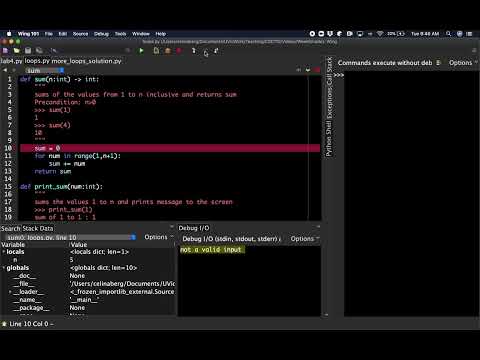This screenshot has width=480, height=360.
Task: Switch to the more_loops_solution.py tab
Action: [87, 61]
